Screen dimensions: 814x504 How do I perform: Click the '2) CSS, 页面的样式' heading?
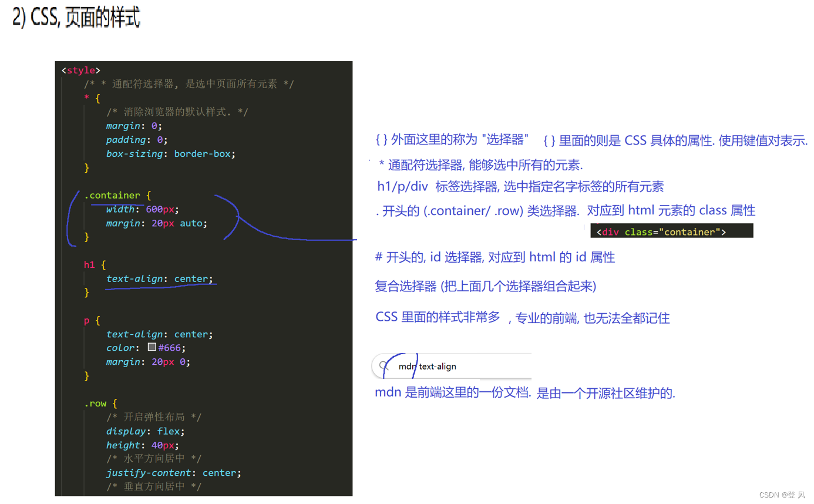click(76, 18)
